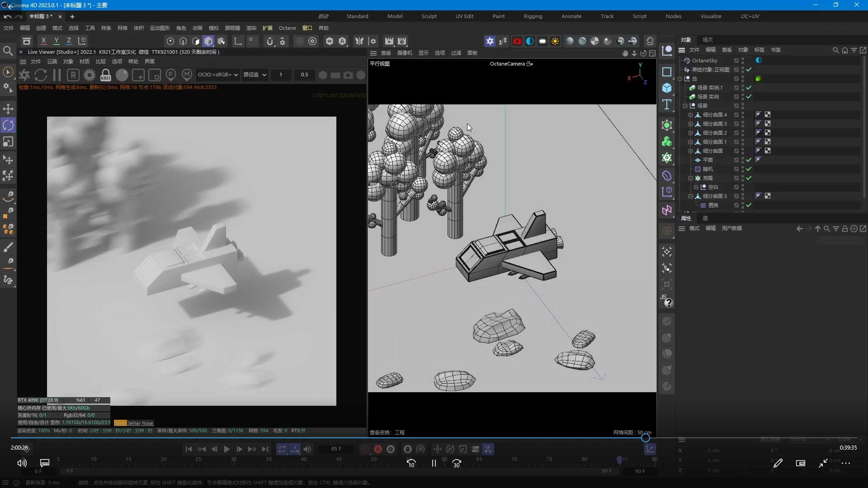Toggle the enable check for 随机 effector
This screenshot has height=488, width=868.
click(x=749, y=169)
